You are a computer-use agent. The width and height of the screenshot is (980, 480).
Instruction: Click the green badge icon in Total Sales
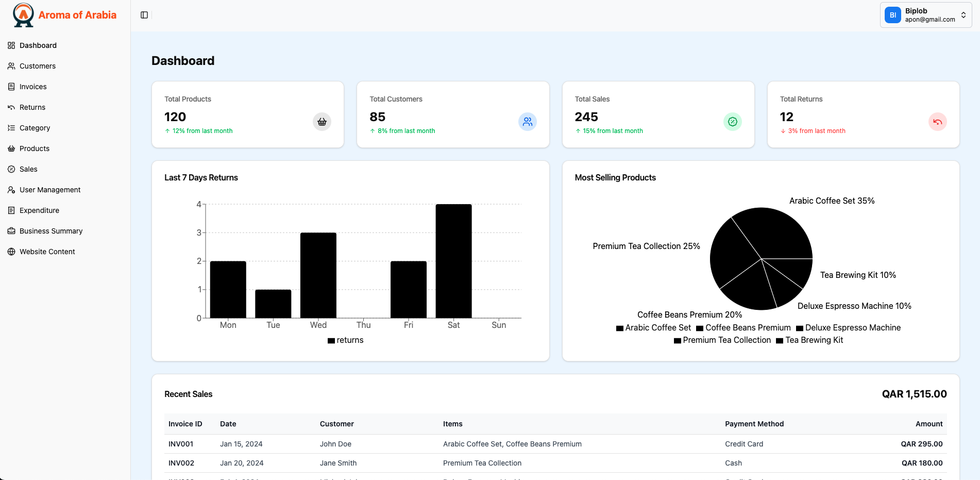coord(732,122)
